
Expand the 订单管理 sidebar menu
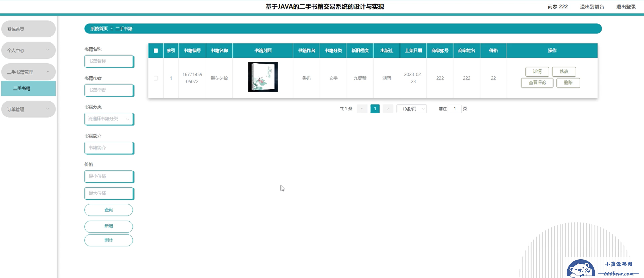pyautogui.click(x=29, y=109)
